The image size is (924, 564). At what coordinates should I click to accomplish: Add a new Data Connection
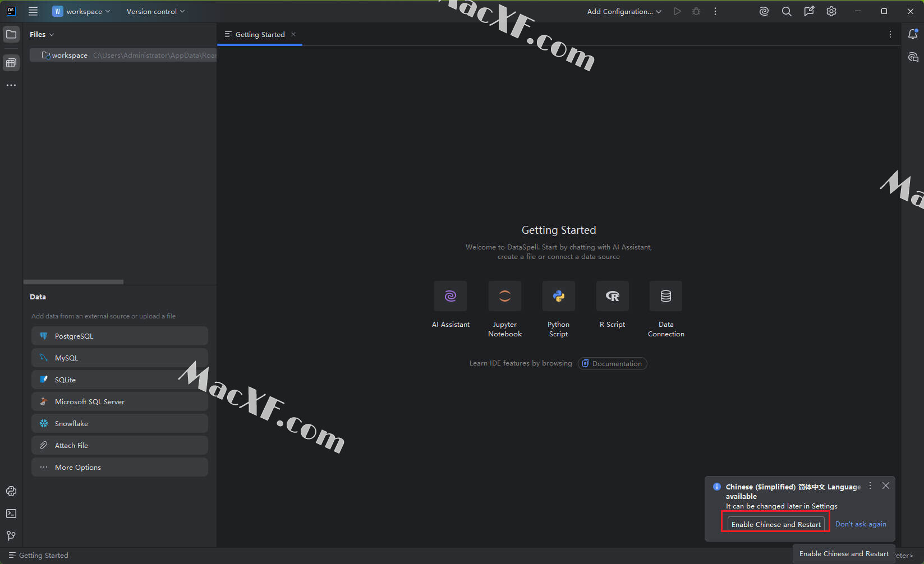[x=666, y=296]
